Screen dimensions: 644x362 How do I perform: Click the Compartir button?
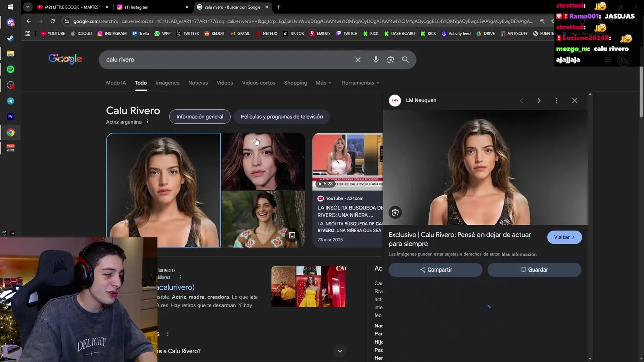[436, 270]
